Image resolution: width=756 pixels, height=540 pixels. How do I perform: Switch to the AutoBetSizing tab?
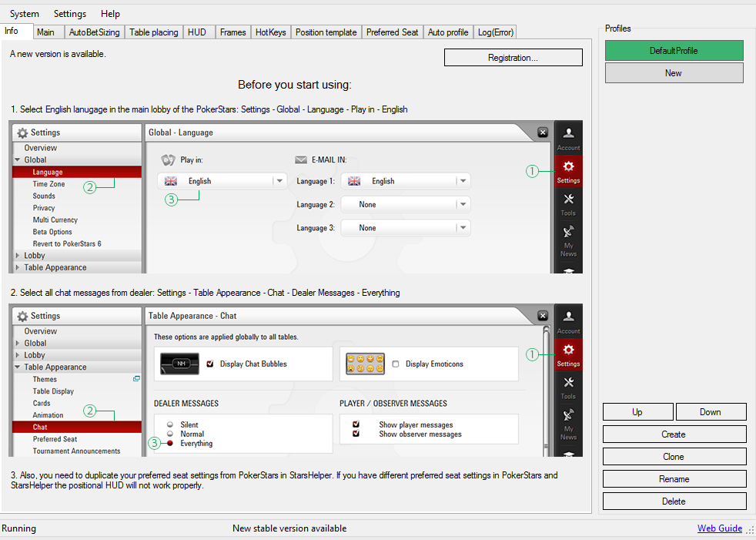(x=94, y=32)
